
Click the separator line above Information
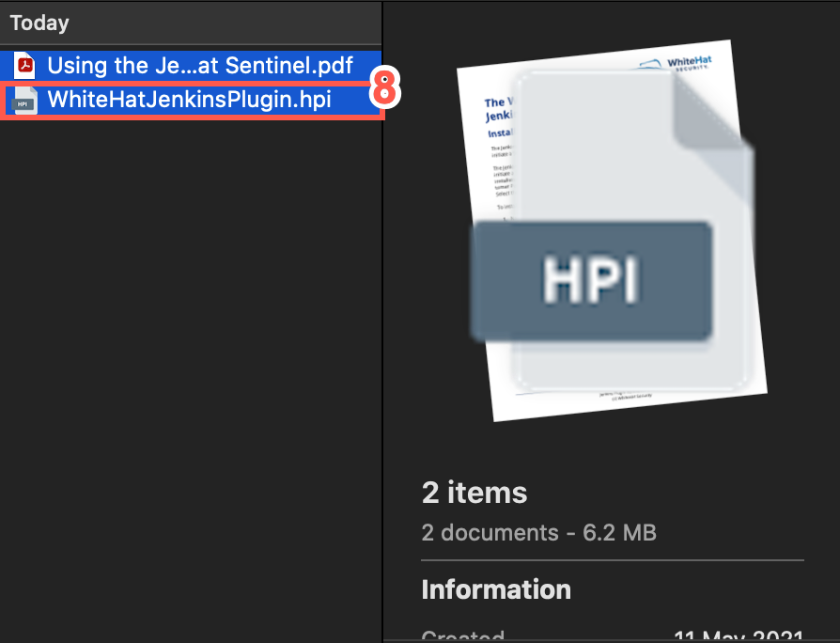[x=613, y=560]
